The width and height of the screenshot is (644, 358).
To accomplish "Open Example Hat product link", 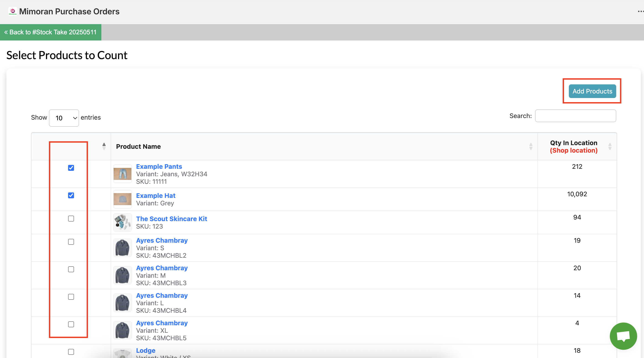I will pyautogui.click(x=156, y=195).
